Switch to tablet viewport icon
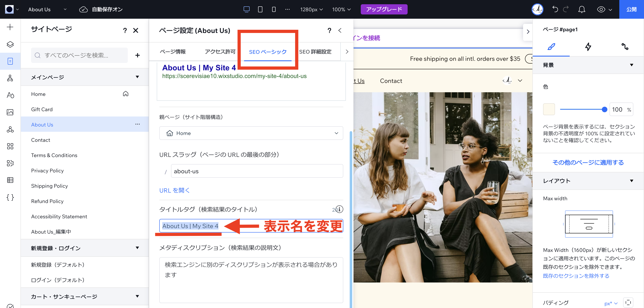This screenshot has height=308, width=644. tap(260, 10)
